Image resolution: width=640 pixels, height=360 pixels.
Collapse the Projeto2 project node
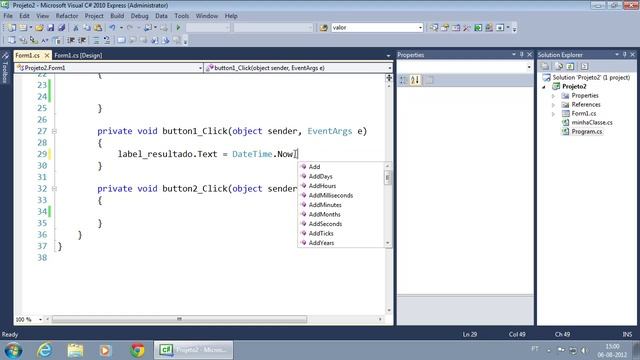(544, 87)
